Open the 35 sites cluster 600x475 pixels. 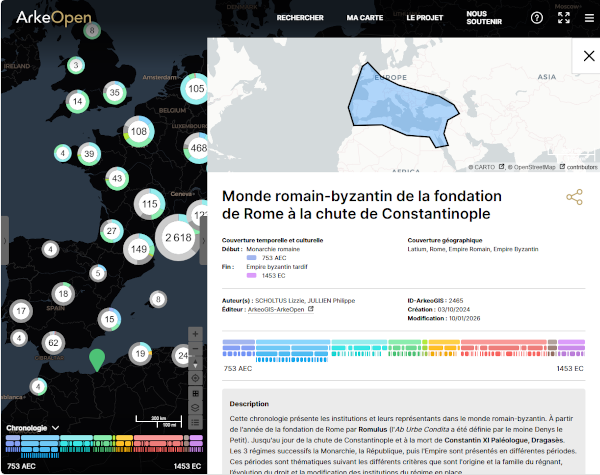click(x=115, y=92)
